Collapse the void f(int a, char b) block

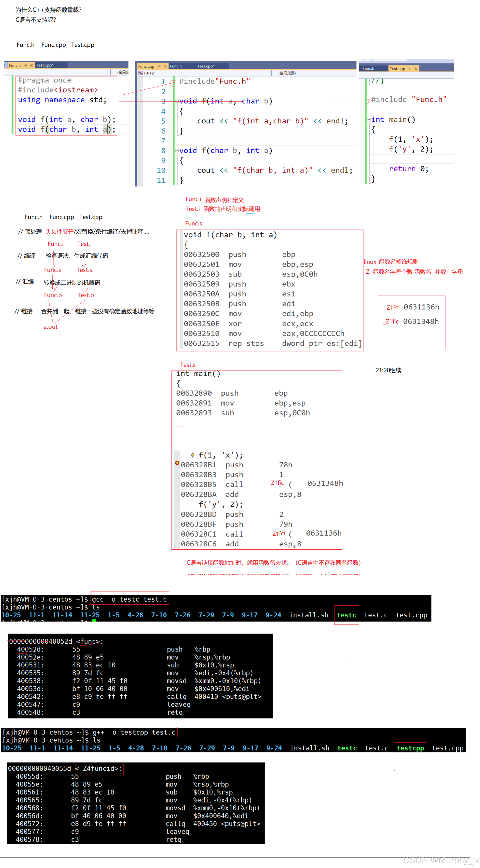tap(177, 101)
